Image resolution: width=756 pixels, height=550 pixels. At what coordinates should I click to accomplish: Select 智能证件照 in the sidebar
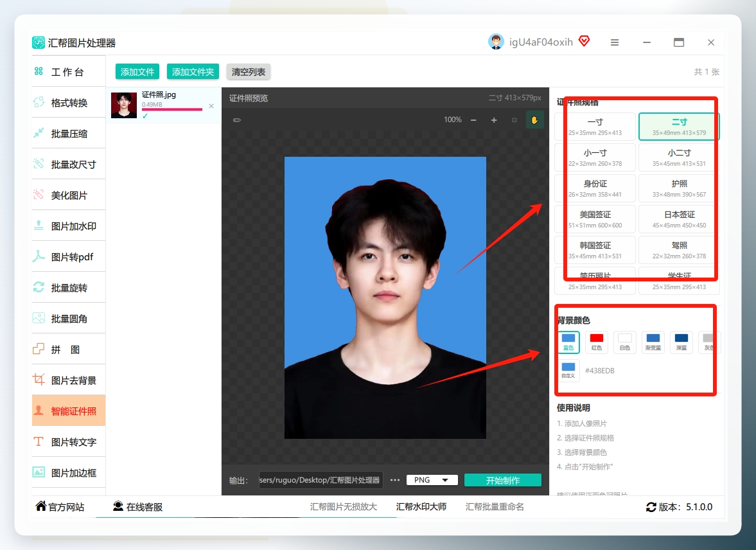tap(69, 411)
